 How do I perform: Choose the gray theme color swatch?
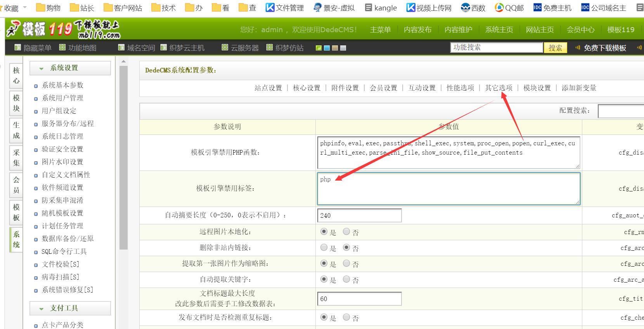tap(343, 48)
